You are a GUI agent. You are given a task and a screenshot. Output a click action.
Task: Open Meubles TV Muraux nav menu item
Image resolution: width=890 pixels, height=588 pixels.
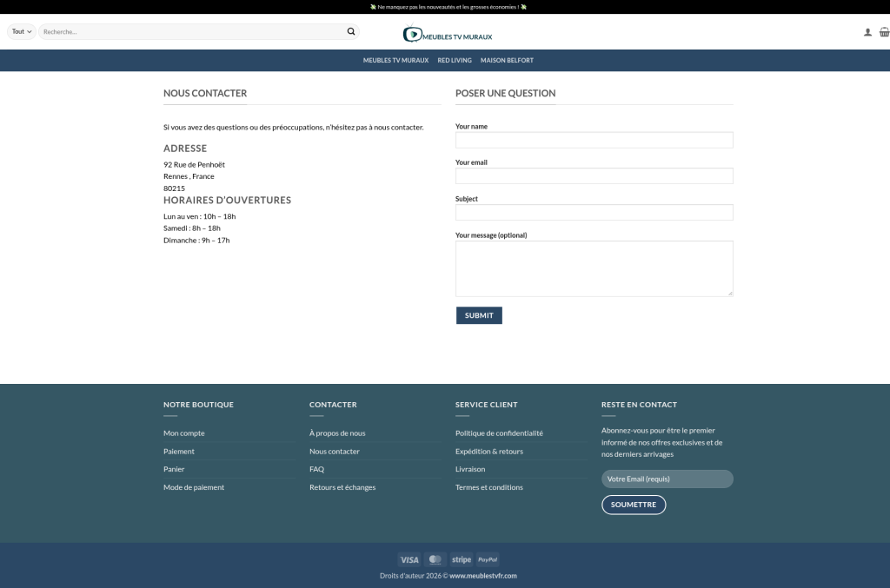tap(395, 60)
